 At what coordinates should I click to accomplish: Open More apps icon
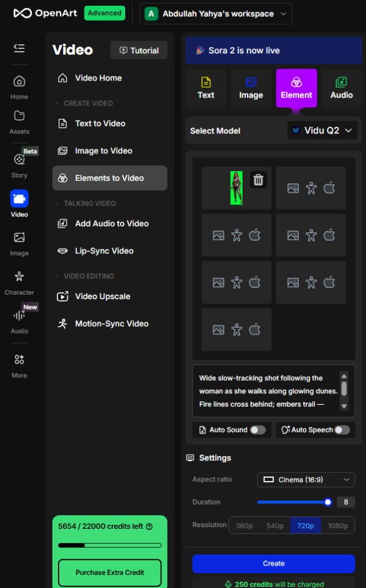pyautogui.click(x=19, y=365)
